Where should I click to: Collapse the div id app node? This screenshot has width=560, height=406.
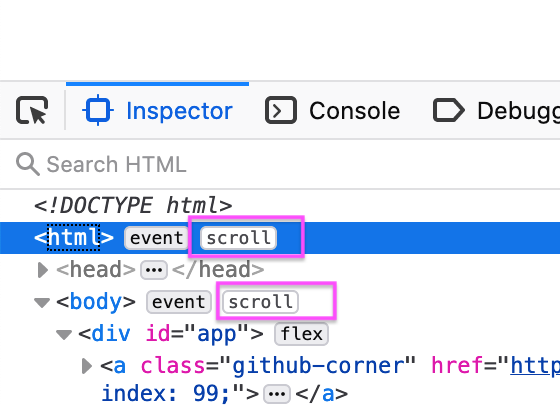[x=64, y=335]
